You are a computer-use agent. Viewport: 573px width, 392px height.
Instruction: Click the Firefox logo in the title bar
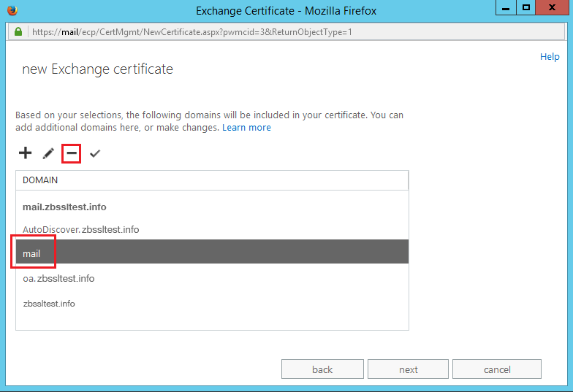point(10,10)
